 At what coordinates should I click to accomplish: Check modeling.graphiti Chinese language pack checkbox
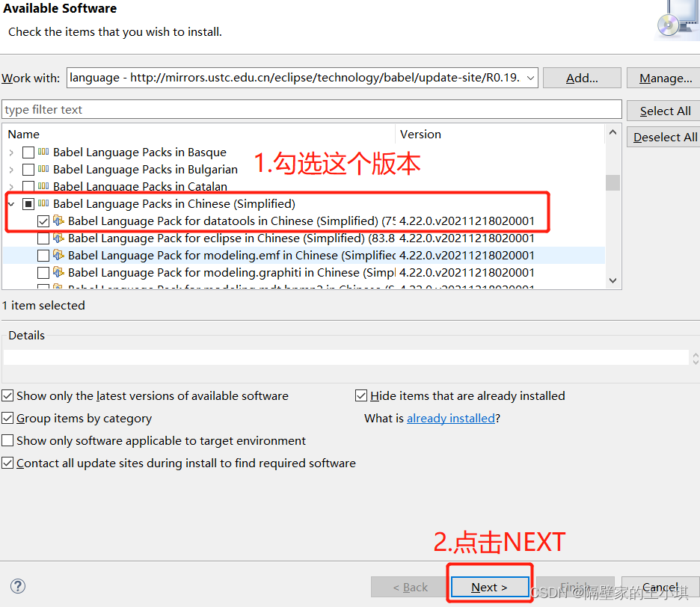(43, 273)
